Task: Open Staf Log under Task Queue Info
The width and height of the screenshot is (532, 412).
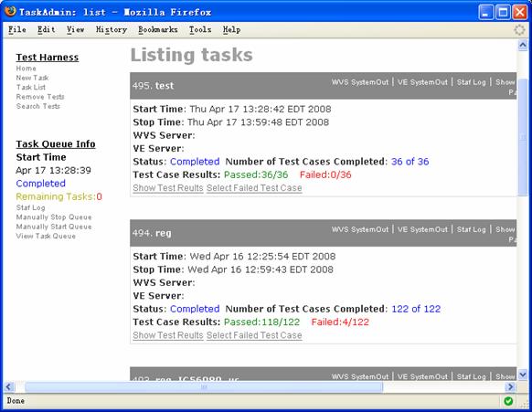Action: click(30, 208)
